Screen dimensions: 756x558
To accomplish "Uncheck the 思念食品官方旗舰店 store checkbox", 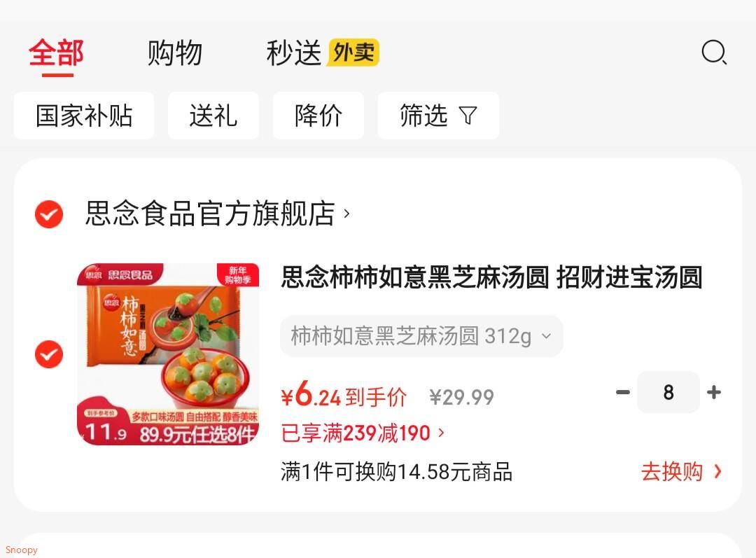I will (49, 214).
